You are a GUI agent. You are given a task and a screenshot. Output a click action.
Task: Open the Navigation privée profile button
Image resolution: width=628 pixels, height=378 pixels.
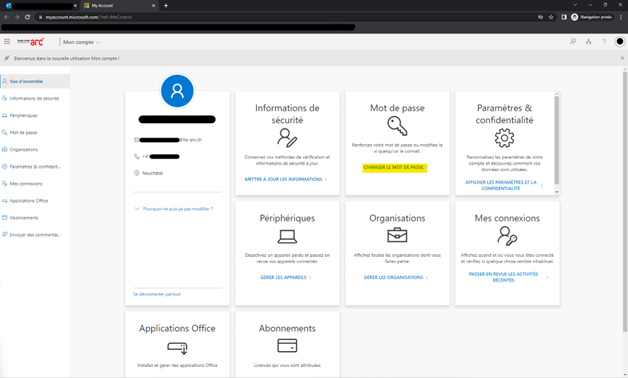[592, 17]
